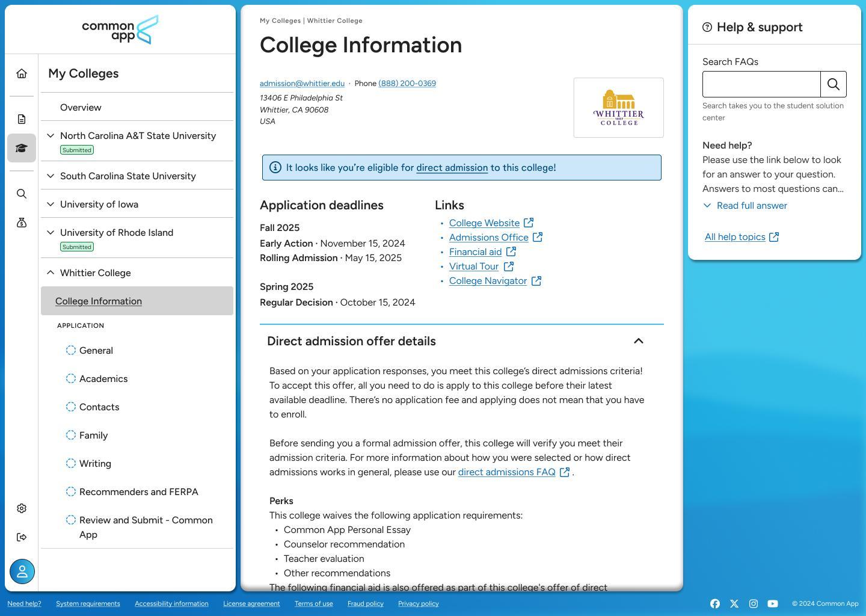Open the Instagram icon in footer
Image resolution: width=866 pixels, height=616 pixels.
754,603
